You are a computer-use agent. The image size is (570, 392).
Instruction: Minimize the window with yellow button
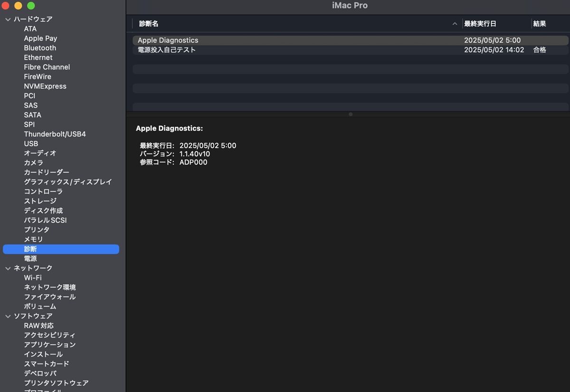point(19,6)
